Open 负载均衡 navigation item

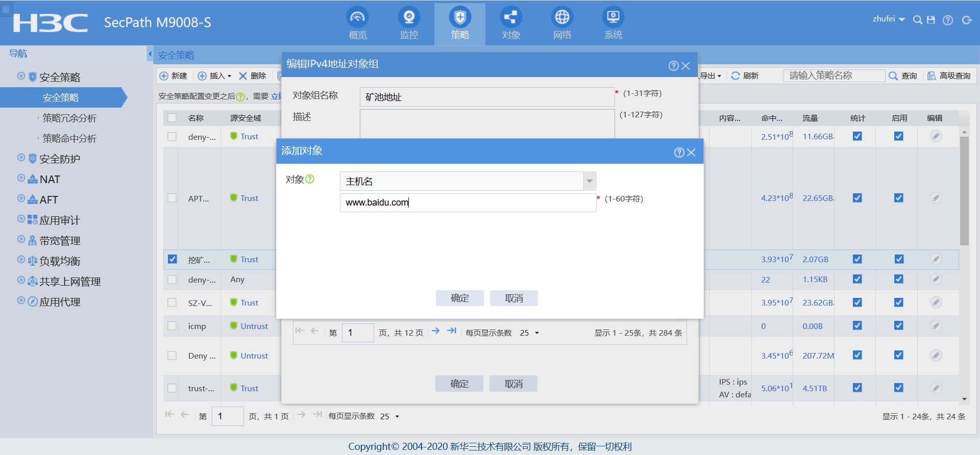60,261
